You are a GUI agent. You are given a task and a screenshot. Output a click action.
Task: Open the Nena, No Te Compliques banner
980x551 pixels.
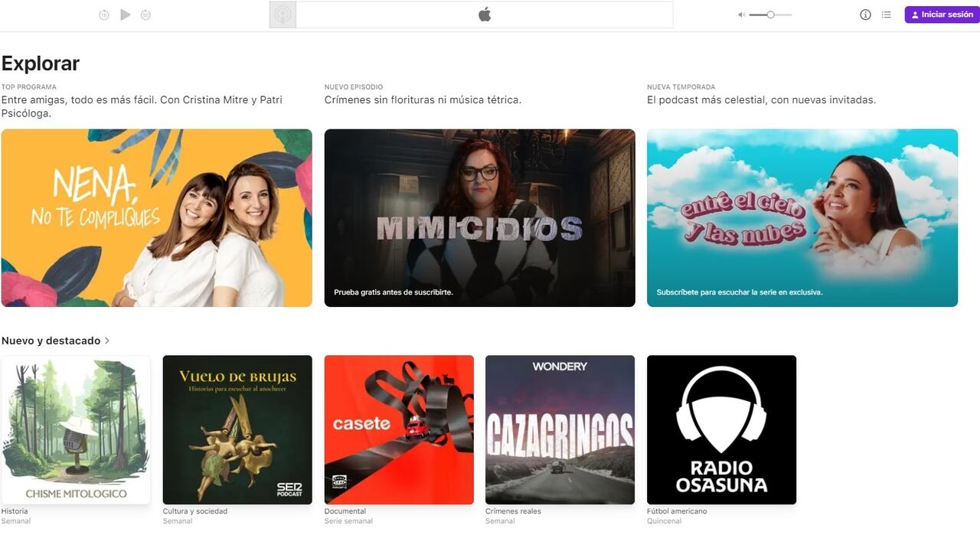[156, 217]
